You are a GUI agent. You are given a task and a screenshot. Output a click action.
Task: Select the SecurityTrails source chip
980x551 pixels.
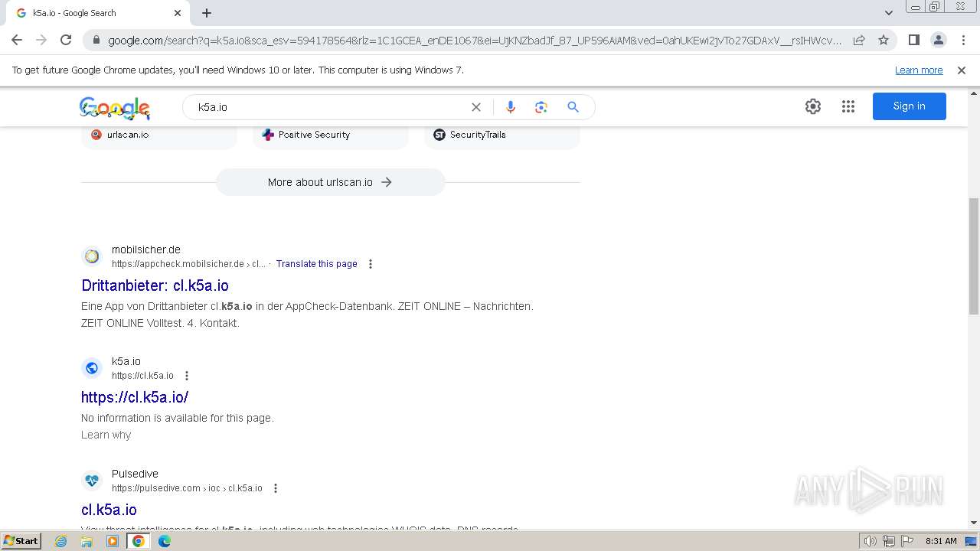pyautogui.click(x=502, y=135)
